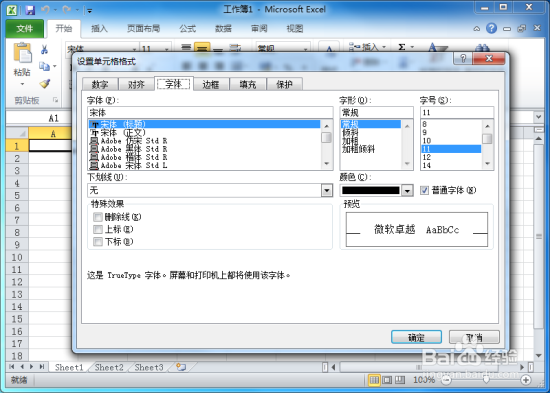This screenshot has height=393, width=550.
Task: Close the format cells dialog
Action: pos(489,58)
